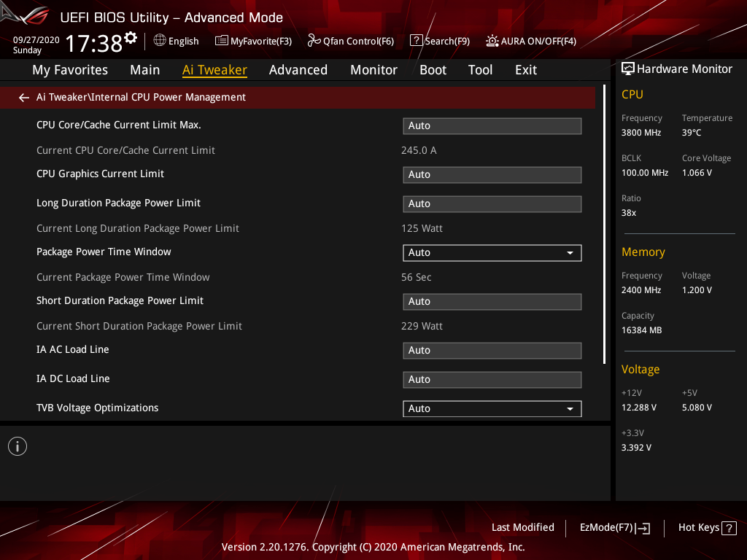This screenshot has width=747, height=560.
Task: Open Search(F9)
Action: (x=440, y=41)
